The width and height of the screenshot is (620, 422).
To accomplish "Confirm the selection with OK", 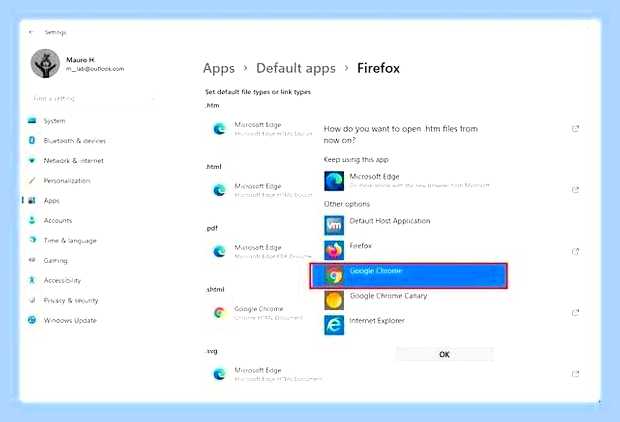I will pos(444,354).
